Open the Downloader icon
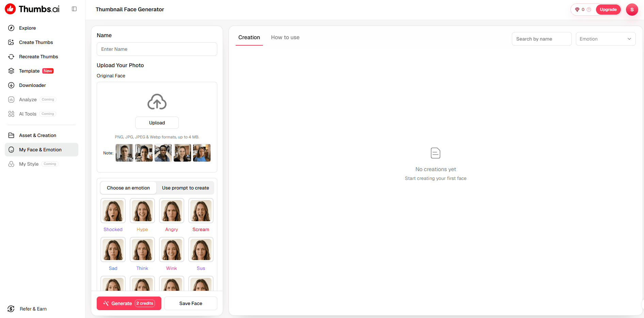This screenshot has height=318, width=644. click(11, 85)
